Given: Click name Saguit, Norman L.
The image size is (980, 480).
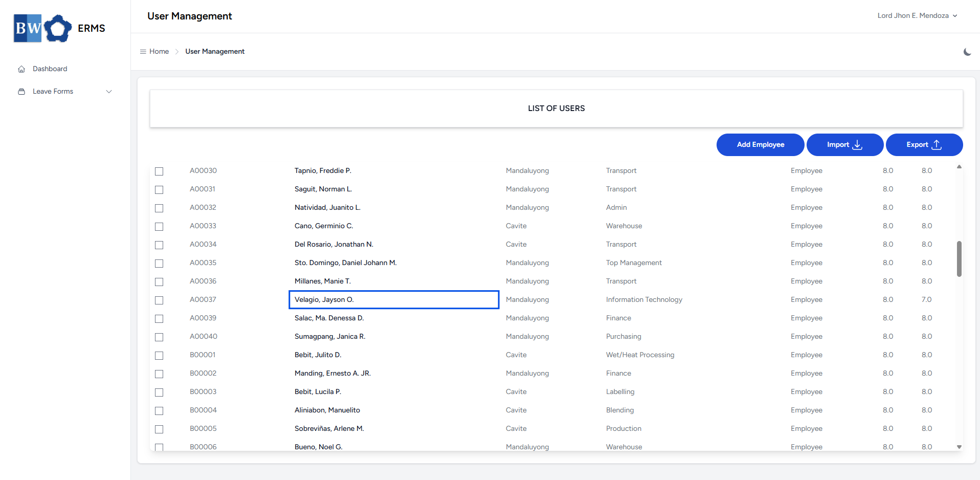Looking at the screenshot, I should click(323, 189).
